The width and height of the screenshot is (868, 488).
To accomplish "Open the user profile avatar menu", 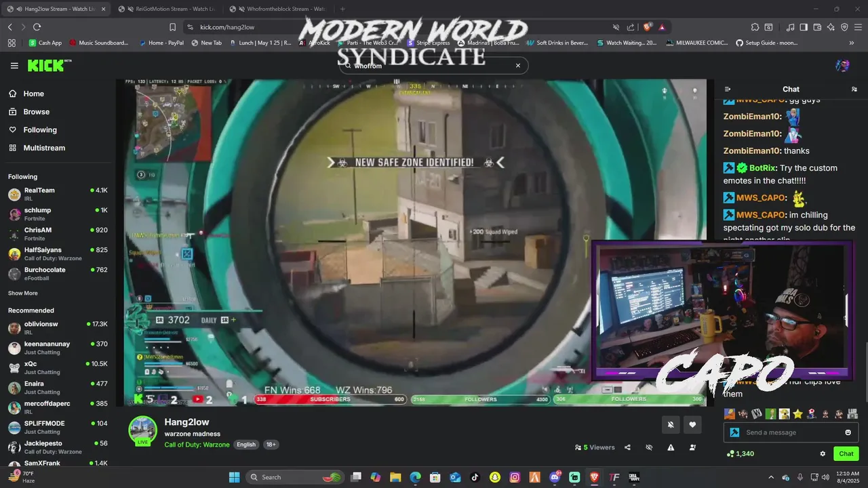I will coord(842,66).
